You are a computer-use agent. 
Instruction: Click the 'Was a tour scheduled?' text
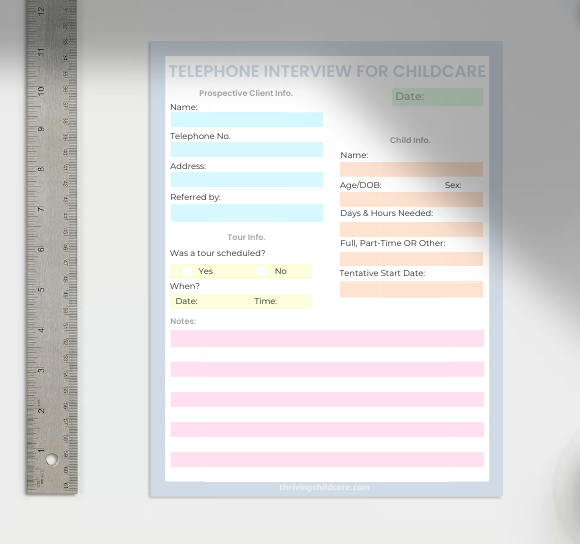click(x=218, y=253)
